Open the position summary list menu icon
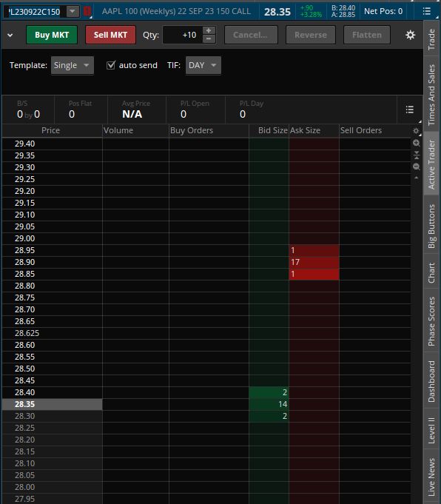This screenshot has height=504, width=441. click(x=409, y=110)
